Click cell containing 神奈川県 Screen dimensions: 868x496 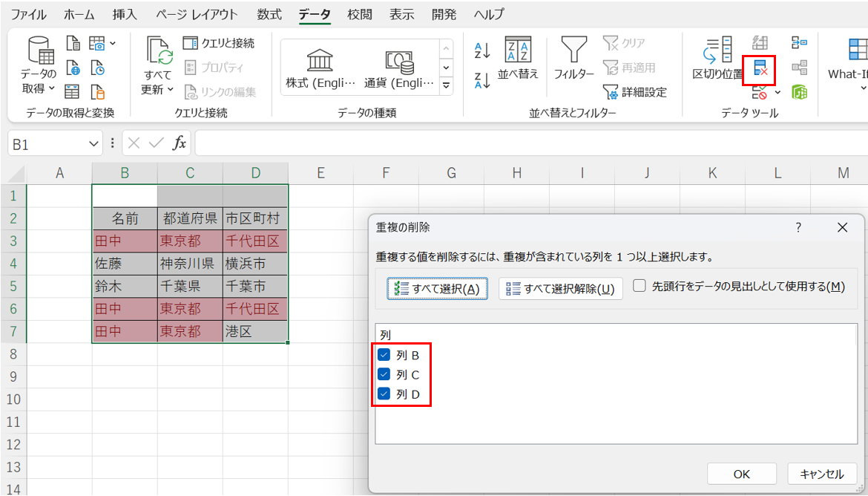(190, 264)
